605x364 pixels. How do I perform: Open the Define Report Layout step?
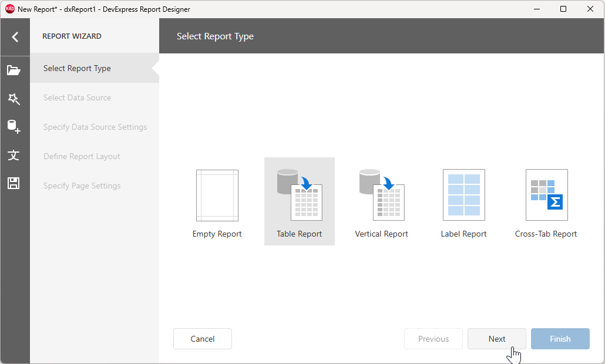(82, 156)
